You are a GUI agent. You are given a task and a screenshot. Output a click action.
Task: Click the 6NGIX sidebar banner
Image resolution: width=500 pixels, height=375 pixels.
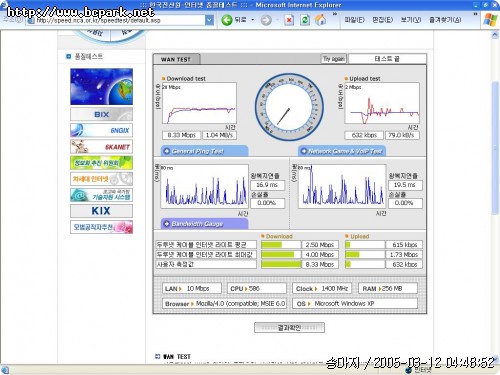click(101, 130)
